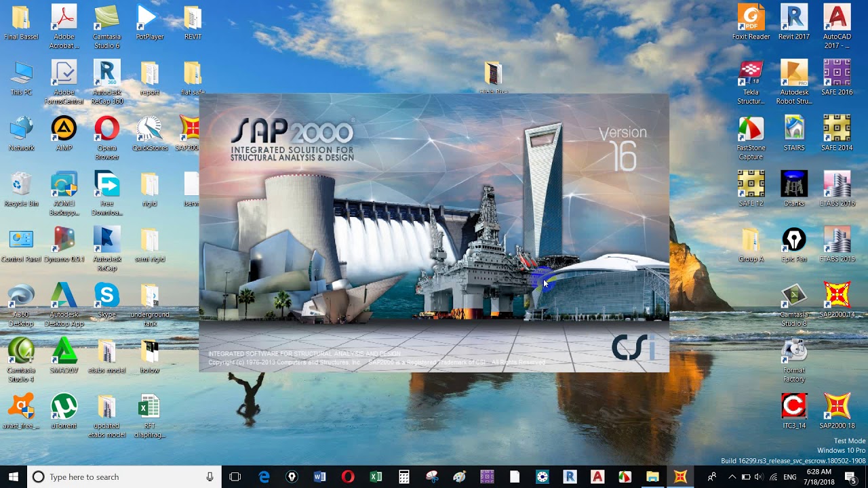Open Word from the taskbar
This screenshot has width=868, height=488.
(320, 477)
